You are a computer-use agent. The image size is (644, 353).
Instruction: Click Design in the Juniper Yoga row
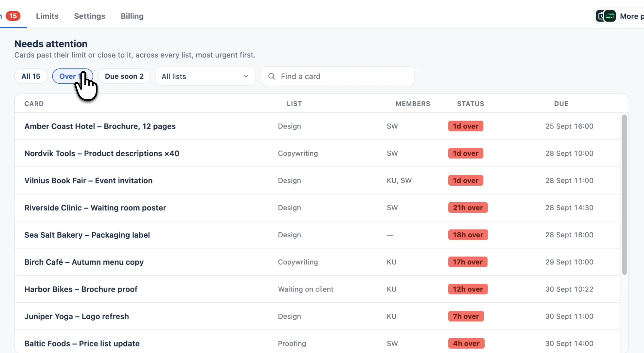(x=289, y=316)
